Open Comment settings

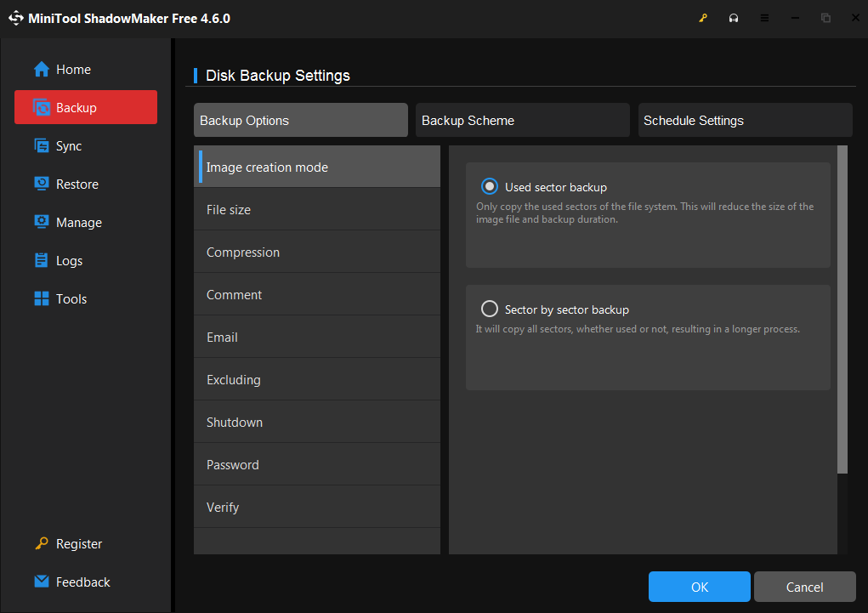click(317, 294)
